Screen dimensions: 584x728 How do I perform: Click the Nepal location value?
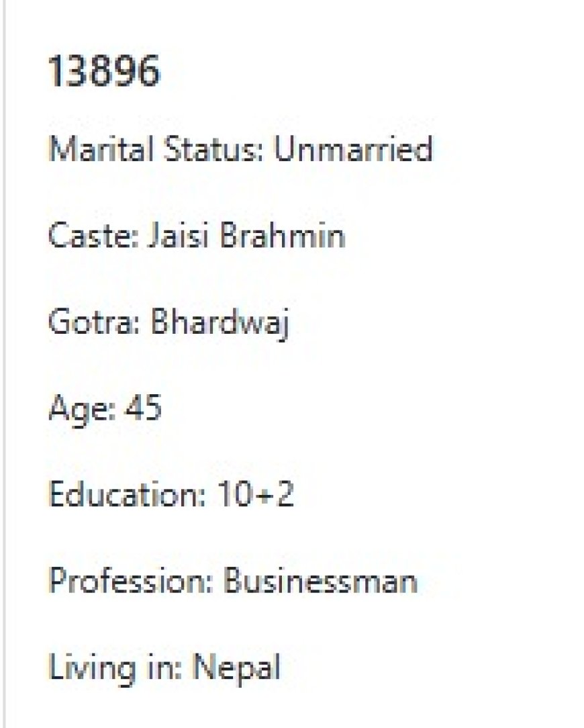236,669
